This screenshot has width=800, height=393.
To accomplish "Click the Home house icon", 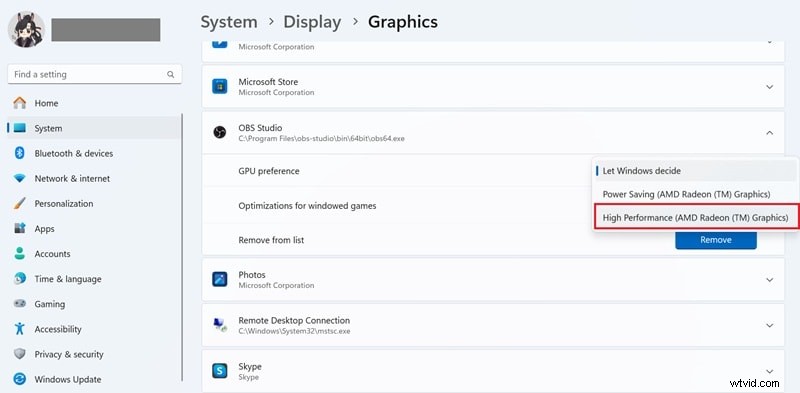I will [19, 103].
